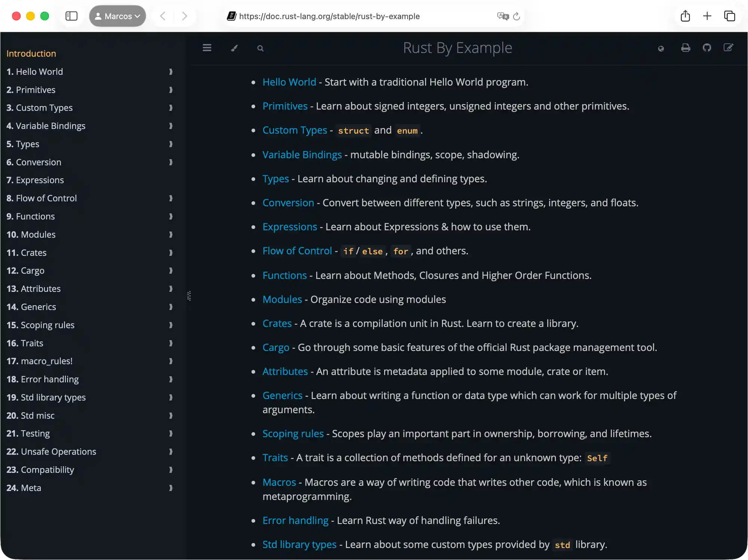Open the Hello World link in the page
Viewport: 748px width, 560px height.
289,82
